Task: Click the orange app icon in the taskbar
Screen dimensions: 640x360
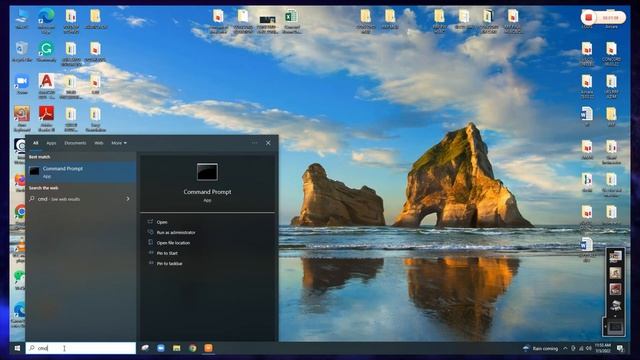Action: point(208,348)
